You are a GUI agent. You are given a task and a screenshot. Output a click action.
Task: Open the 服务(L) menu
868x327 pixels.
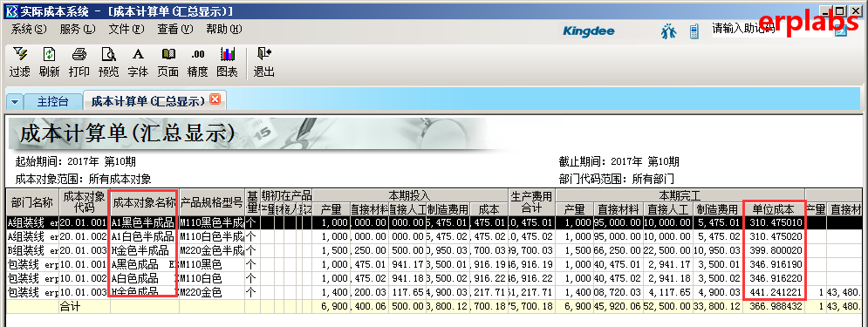pyautogui.click(x=78, y=30)
